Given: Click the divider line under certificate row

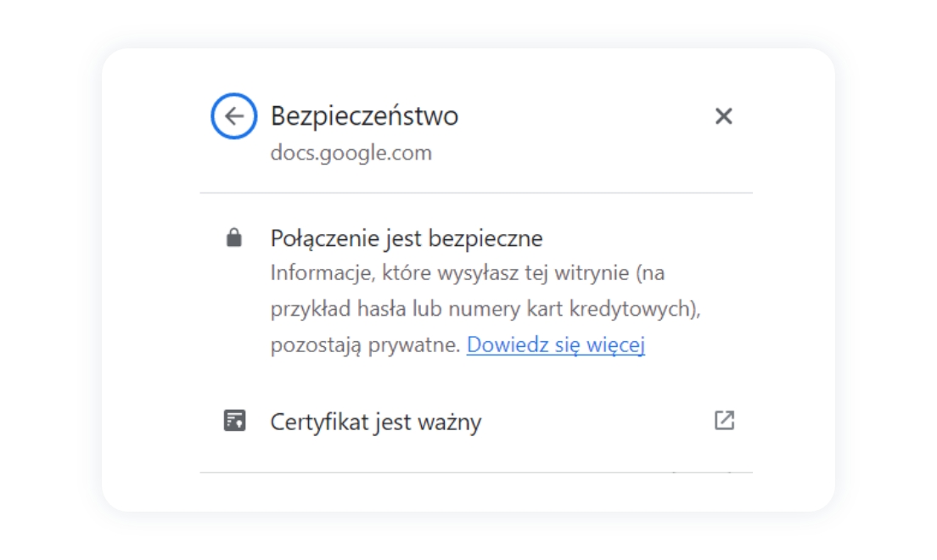Looking at the screenshot, I should [475, 472].
